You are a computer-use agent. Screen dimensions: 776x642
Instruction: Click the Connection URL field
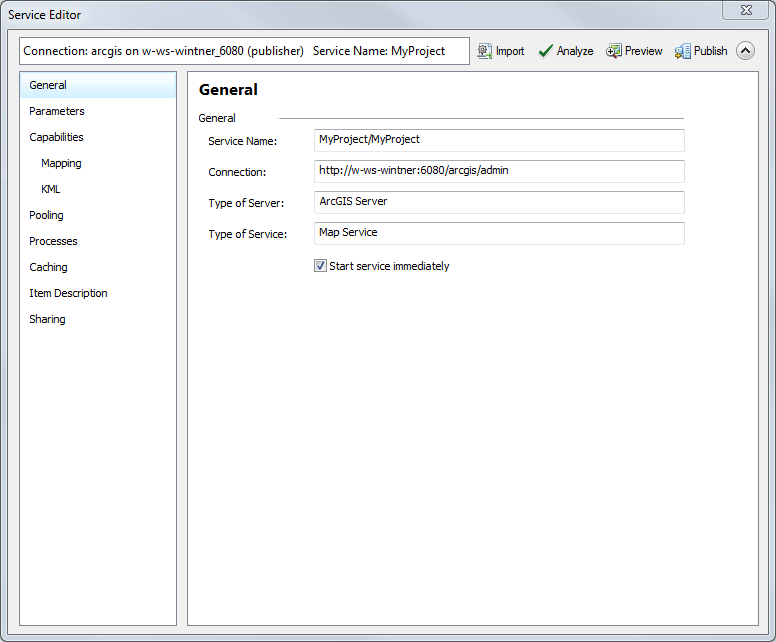tap(499, 171)
